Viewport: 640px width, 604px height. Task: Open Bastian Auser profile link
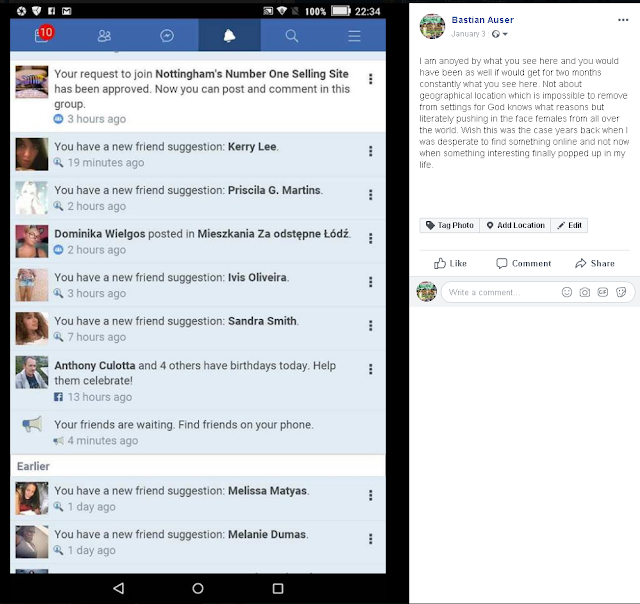[x=482, y=20]
